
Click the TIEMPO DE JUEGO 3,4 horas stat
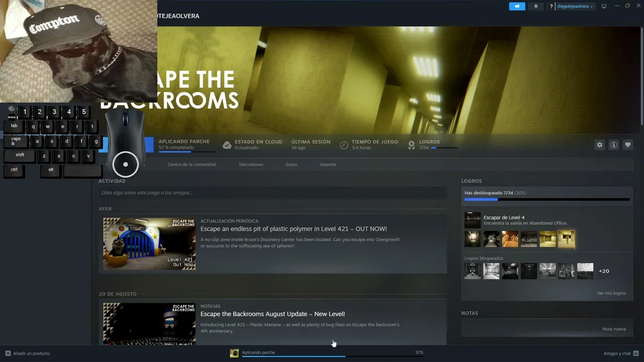click(x=375, y=145)
